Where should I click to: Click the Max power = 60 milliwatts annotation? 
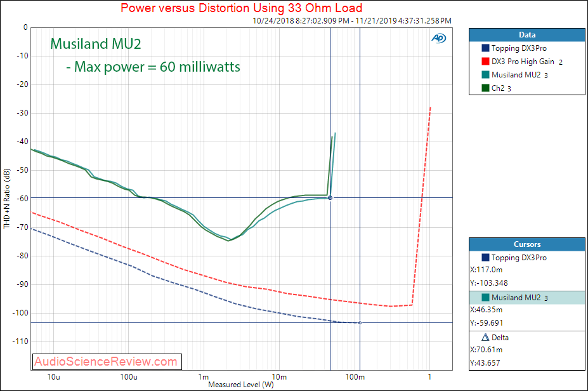click(153, 67)
